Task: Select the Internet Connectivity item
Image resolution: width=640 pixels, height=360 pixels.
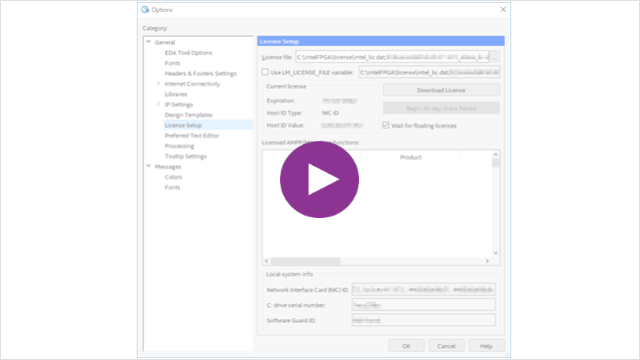Action: pos(192,84)
